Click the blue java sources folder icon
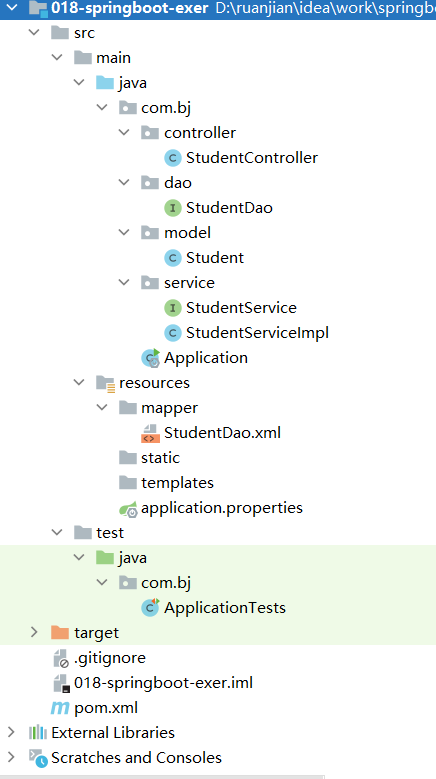Viewport: 436px width, 779px height. tap(105, 82)
